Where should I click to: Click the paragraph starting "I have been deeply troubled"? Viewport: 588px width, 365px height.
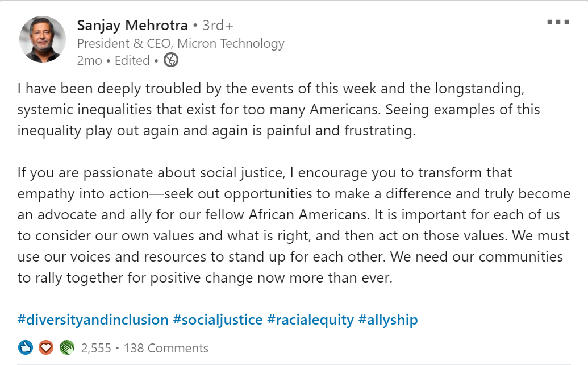pyautogui.click(x=278, y=110)
